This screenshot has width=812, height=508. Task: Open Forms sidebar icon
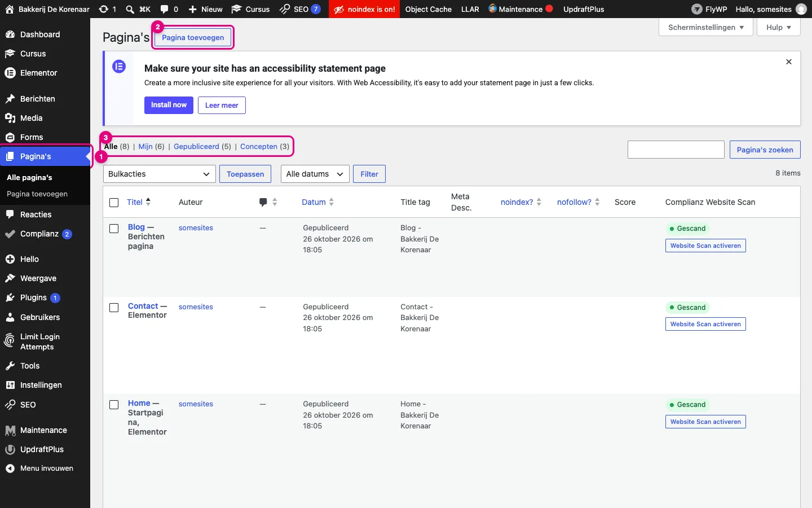[10, 137]
